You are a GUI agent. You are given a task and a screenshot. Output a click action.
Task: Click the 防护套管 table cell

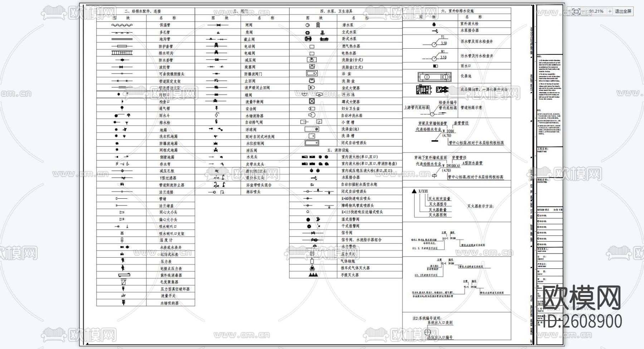[x=171, y=46]
